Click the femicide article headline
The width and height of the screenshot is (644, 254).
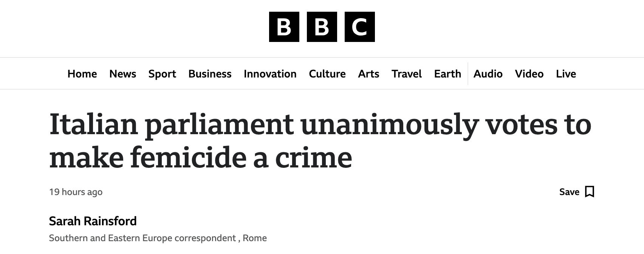pos(320,140)
